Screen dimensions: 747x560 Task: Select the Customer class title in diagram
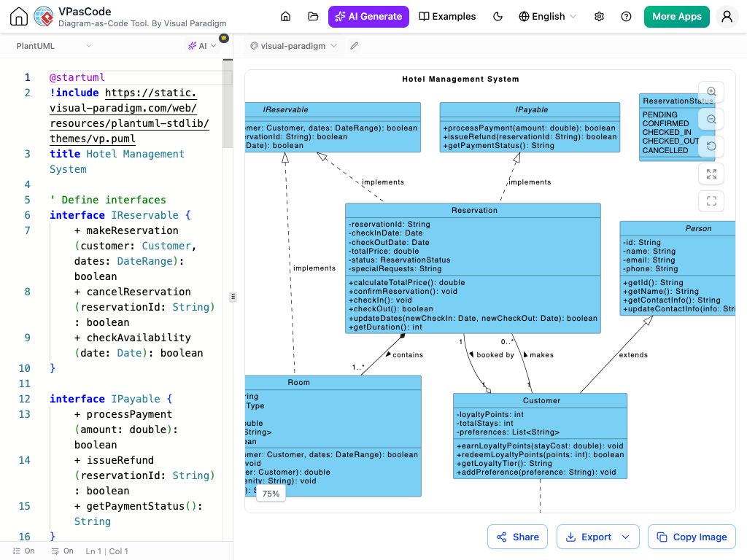(541, 400)
